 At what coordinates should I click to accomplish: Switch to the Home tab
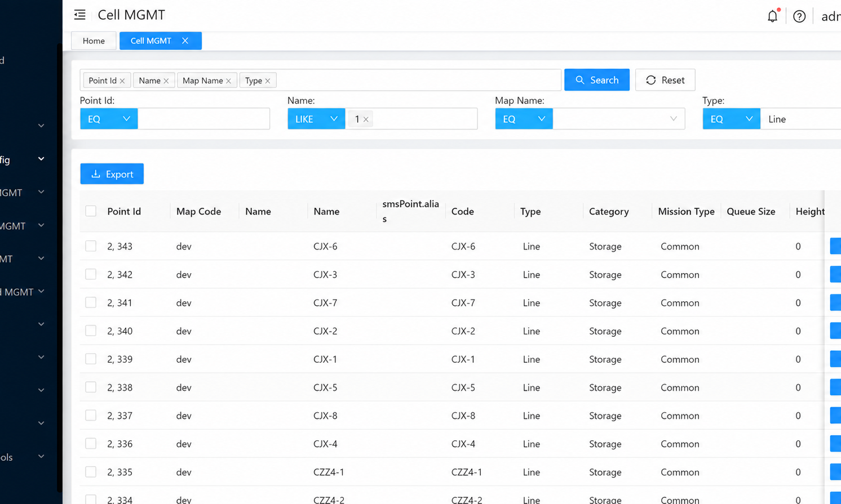pyautogui.click(x=94, y=41)
